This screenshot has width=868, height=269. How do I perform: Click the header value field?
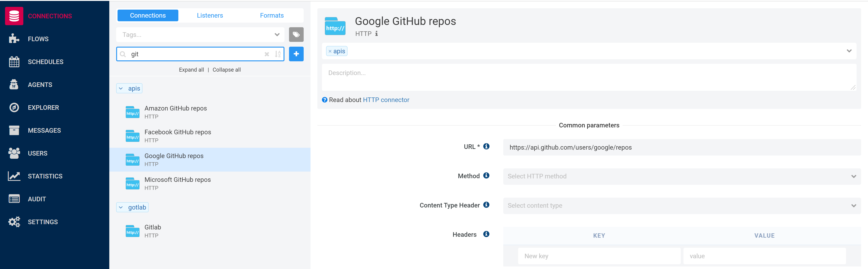click(764, 256)
